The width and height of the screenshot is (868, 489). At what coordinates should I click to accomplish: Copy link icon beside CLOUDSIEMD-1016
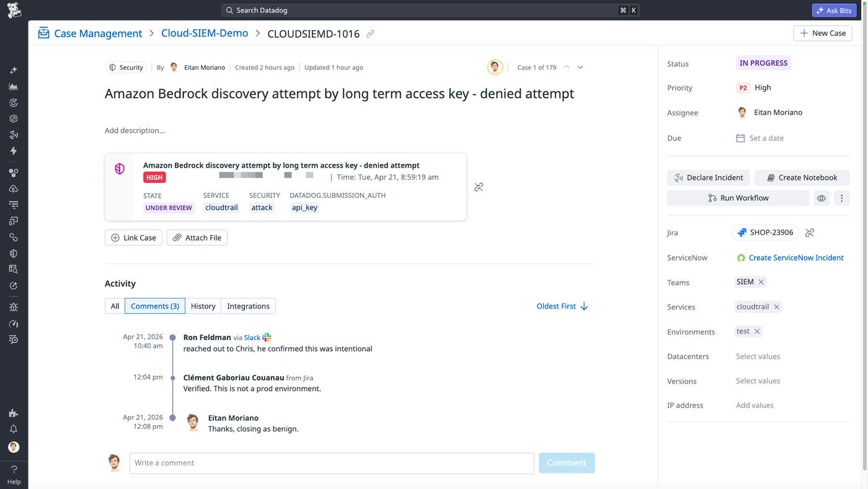[370, 34]
